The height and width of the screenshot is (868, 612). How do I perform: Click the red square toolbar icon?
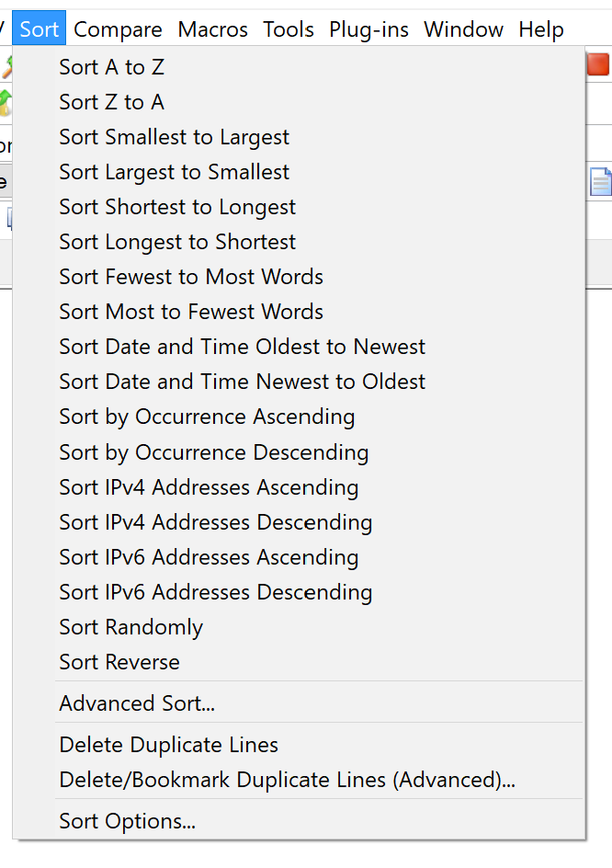(599, 64)
